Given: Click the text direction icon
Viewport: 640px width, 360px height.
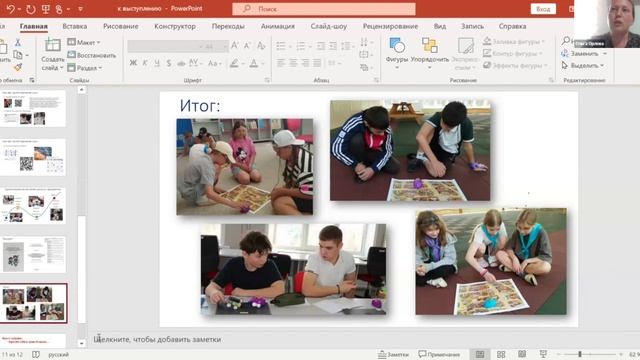Looking at the screenshot, I should (x=364, y=42).
